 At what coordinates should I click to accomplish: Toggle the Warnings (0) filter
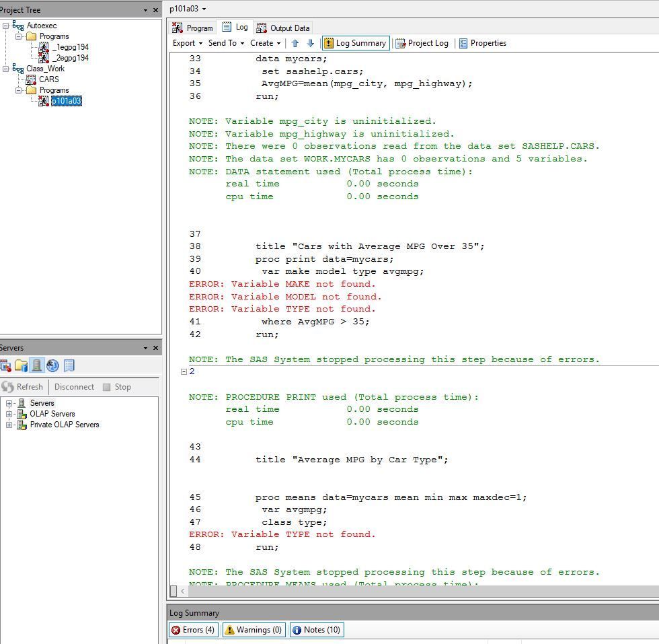click(253, 630)
